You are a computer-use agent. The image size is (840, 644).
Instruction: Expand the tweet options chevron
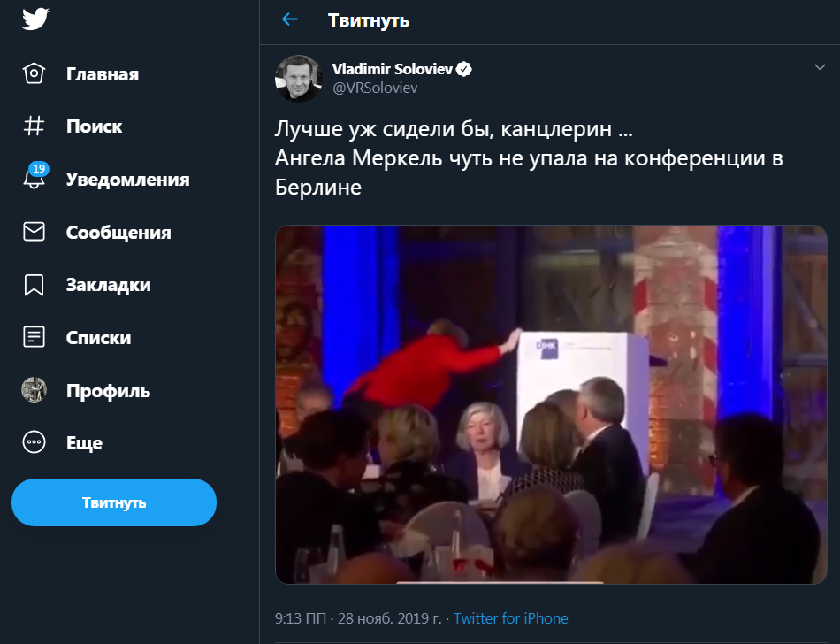click(x=819, y=67)
